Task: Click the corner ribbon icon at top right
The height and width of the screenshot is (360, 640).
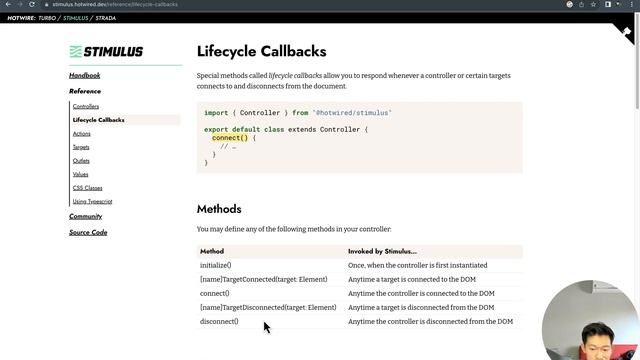Action: tap(627, 31)
